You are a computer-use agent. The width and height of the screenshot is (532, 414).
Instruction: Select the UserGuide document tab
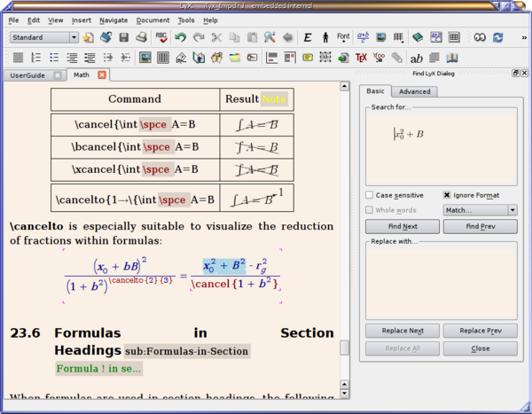click(x=27, y=75)
